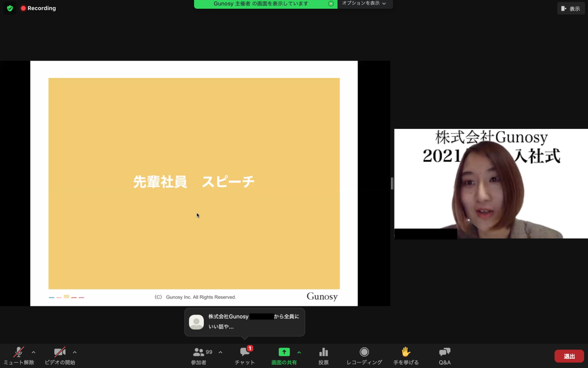Leave the meeting with 退出 button
588x368 pixels.
(x=569, y=356)
